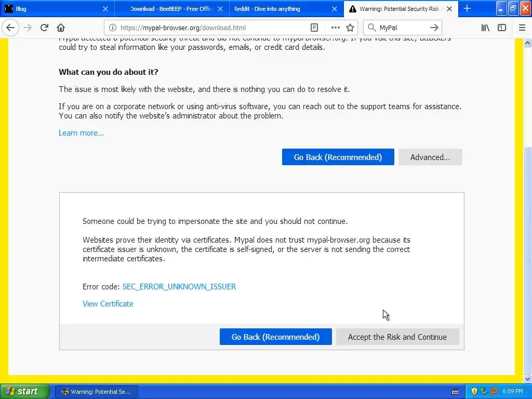Click the 6:59 PM clock

(513, 392)
